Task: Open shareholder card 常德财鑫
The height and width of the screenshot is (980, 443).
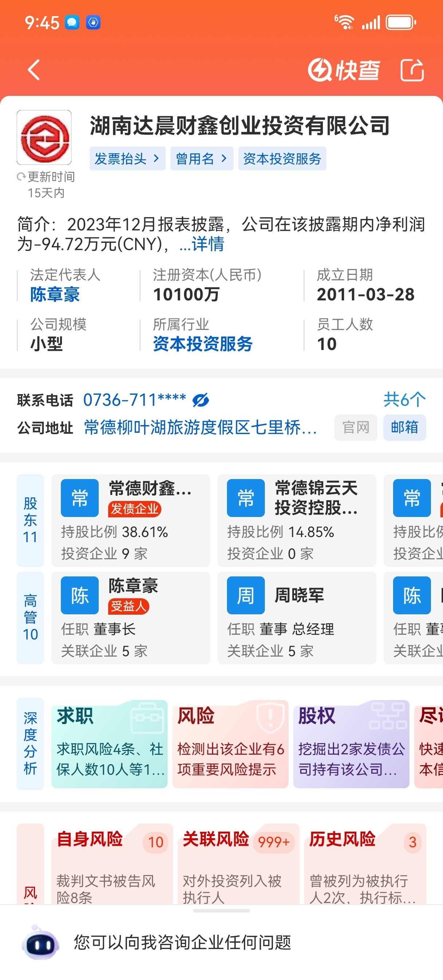Action: 131,520
